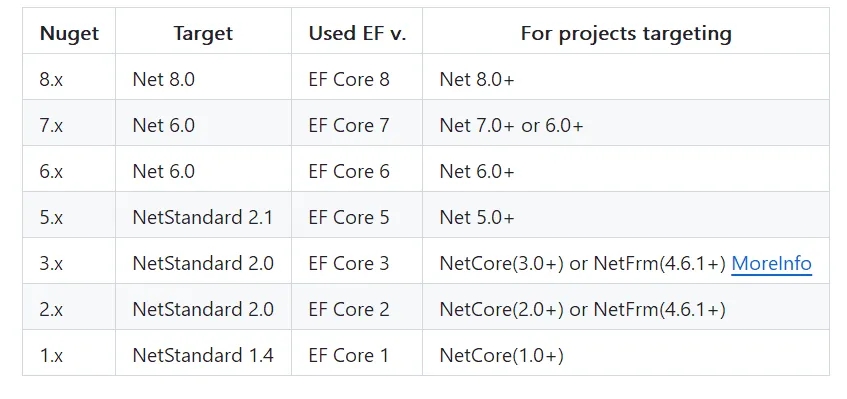The image size is (847, 399).
Task: Click the For projects targeting header
Action: coord(626,33)
